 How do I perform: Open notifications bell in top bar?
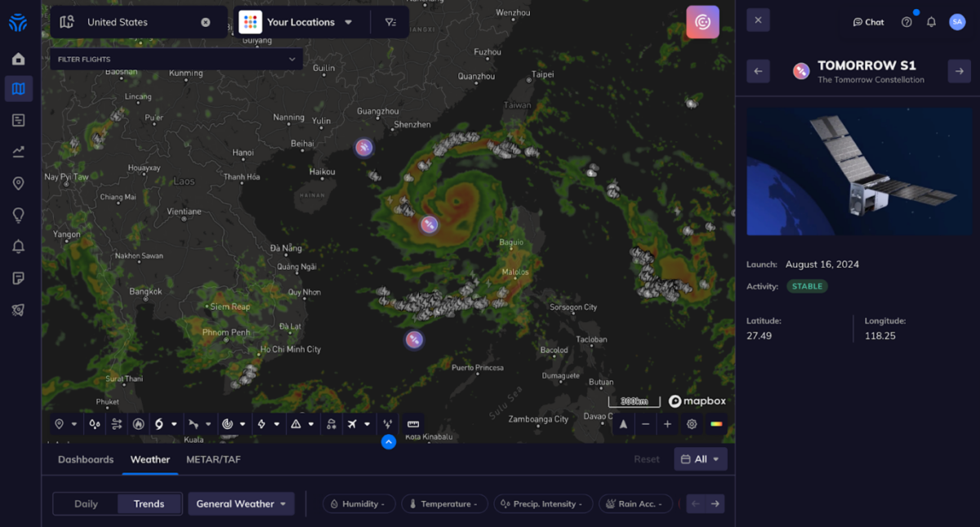pyautogui.click(x=931, y=22)
